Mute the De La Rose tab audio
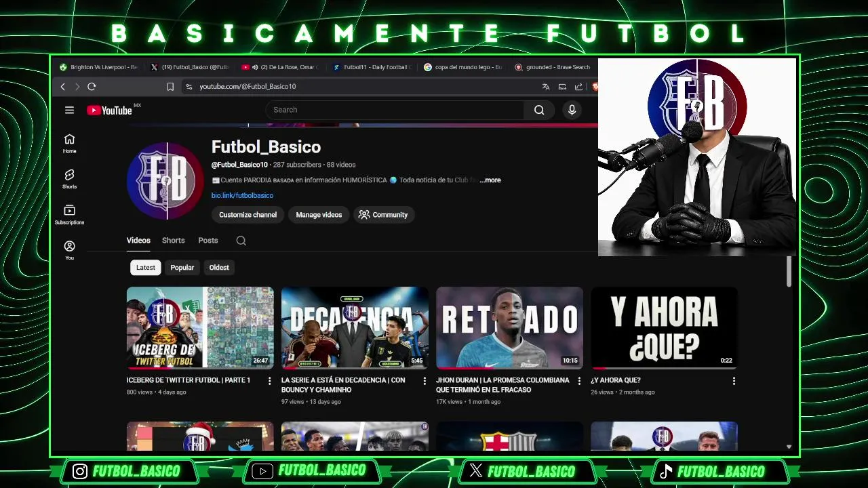Image resolution: width=868 pixels, height=488 pixels. click(x=255, y=67)
